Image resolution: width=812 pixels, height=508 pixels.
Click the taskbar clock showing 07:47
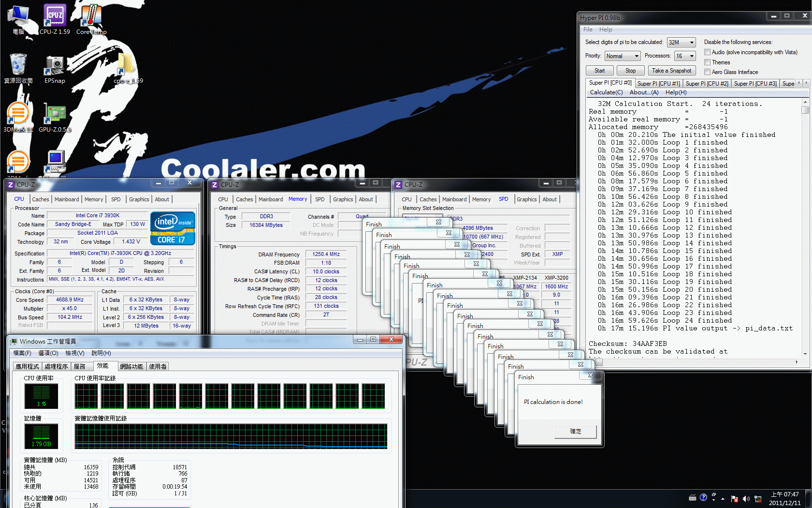785,498
